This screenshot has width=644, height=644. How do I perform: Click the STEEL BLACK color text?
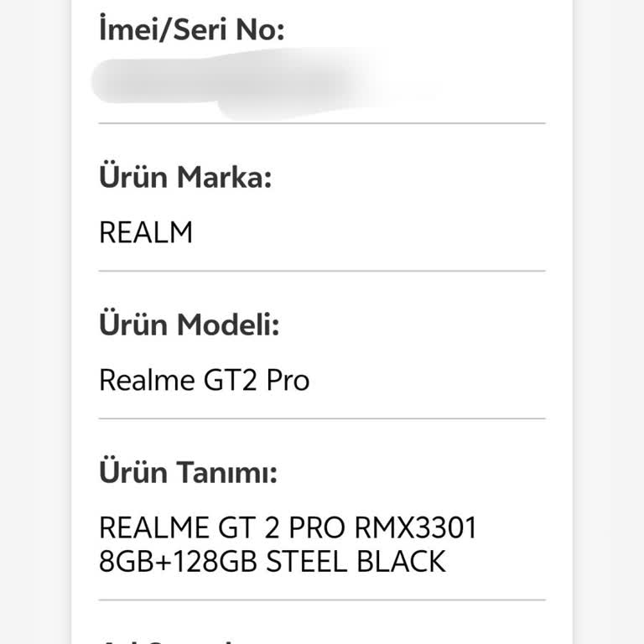pos(356,561)
